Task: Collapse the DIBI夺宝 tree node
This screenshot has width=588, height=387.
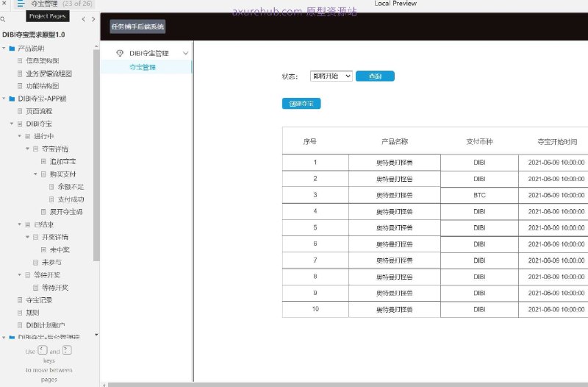Action: click(12, 124)
